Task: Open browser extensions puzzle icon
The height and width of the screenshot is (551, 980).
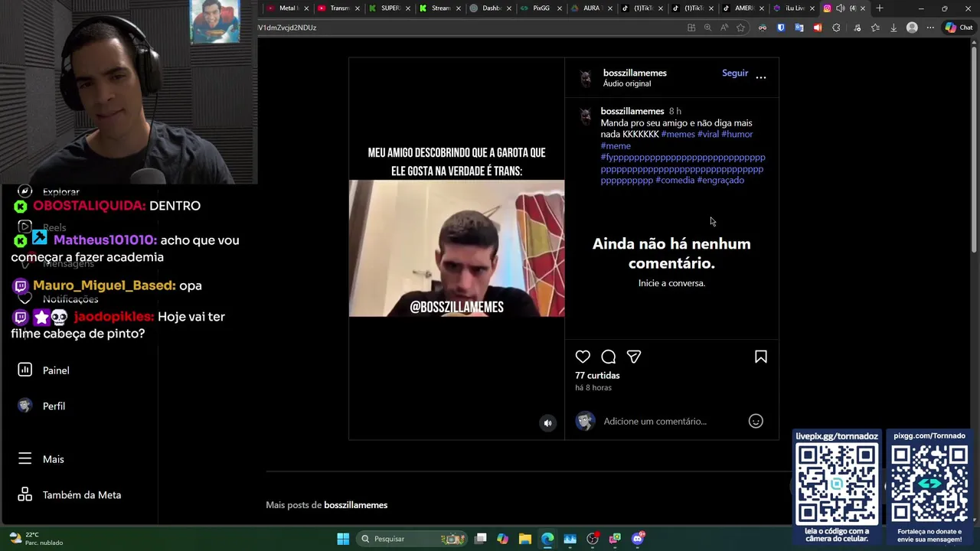Action: tap(836, 28)
